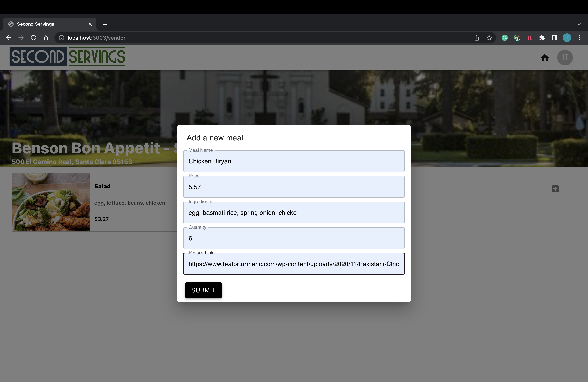Focus the Ingredients text field
Screen dimensions: 588x382
293,213
